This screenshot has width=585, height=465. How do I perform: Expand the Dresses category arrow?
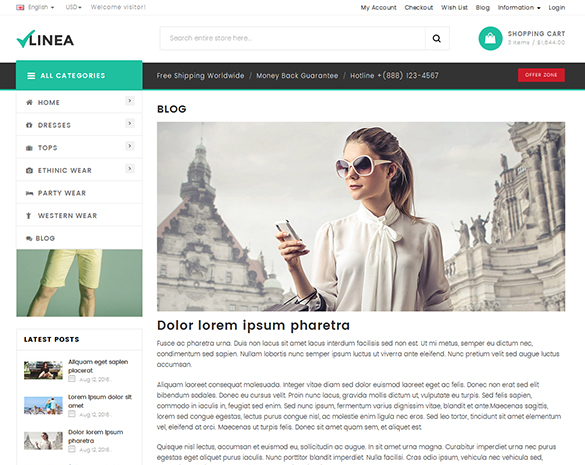coord(129,123)
